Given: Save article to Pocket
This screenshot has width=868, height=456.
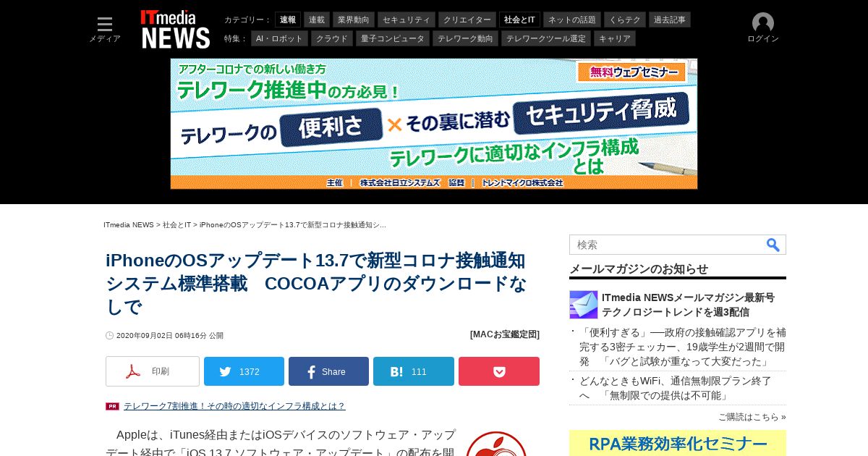Looking at the screenshot, I should click(x=499, y=371).
